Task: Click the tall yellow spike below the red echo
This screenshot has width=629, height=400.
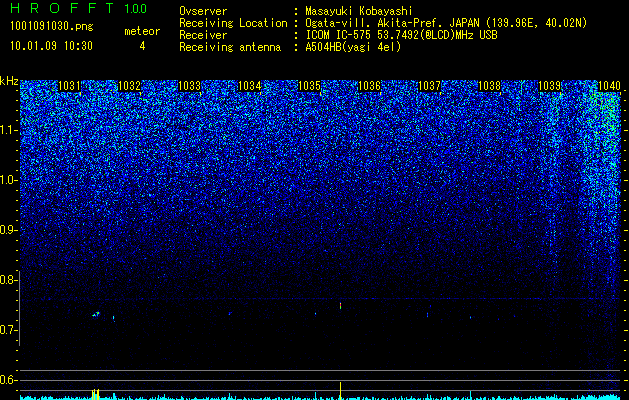Action: click(x=340, y=390)
